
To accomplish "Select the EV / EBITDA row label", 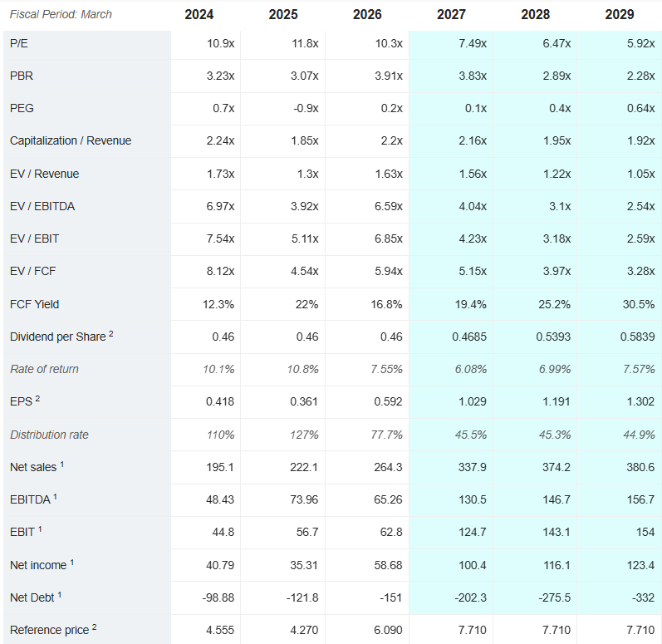I will point(42,207).
